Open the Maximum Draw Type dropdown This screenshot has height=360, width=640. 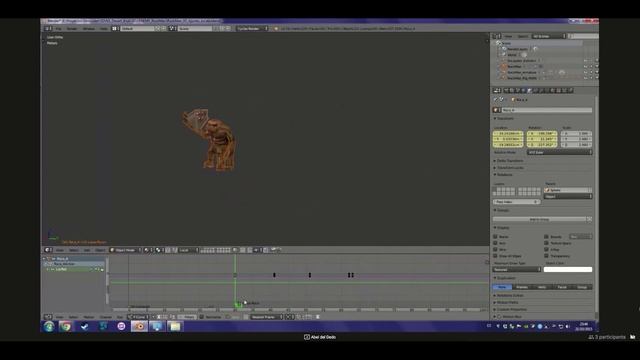[517, 269]
